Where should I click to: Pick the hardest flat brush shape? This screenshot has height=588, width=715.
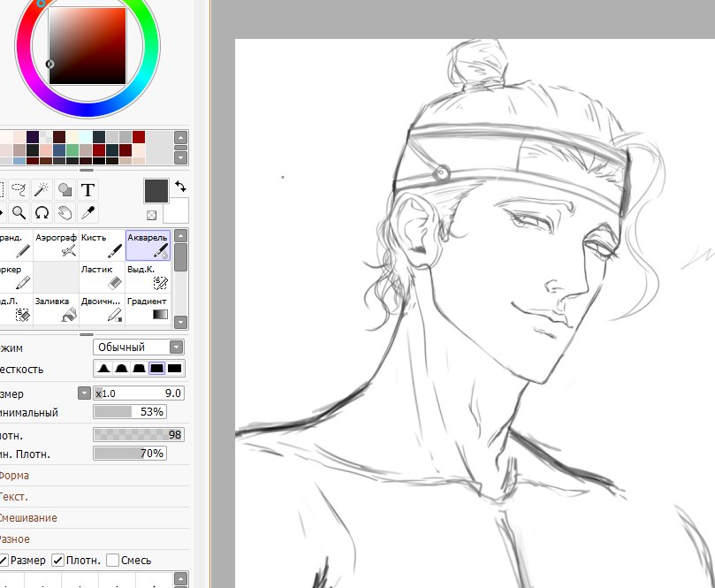(174, 368)
